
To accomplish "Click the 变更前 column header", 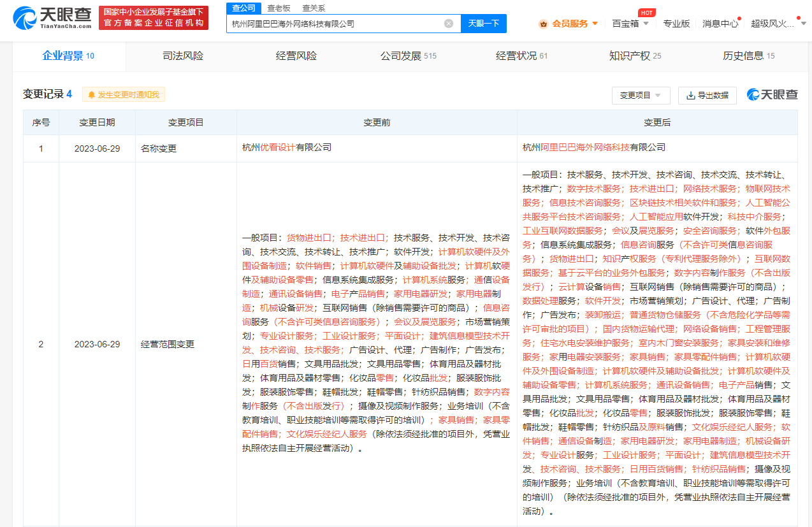I will pyautogui.click(x=377, y=122).
